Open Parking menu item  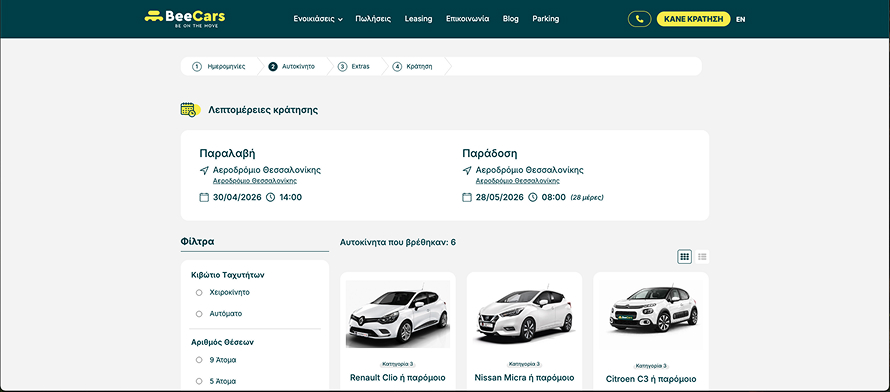(545, 19)
